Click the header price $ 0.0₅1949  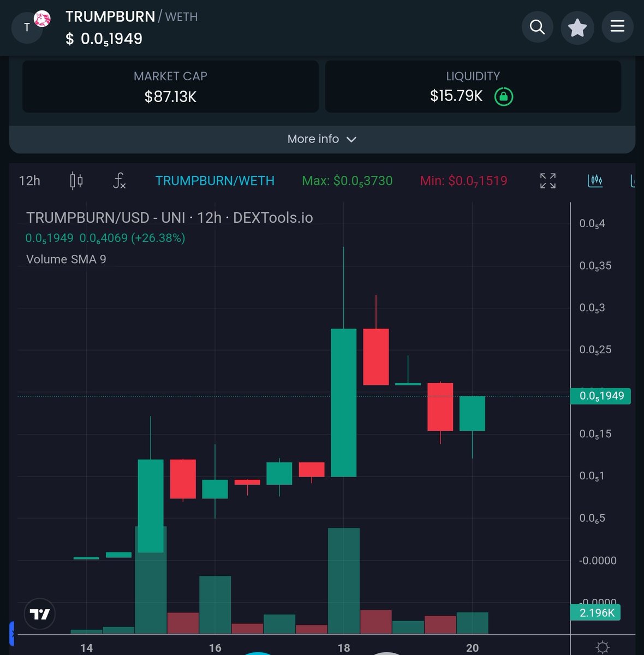pyautogui.click(x=104, y=39)
